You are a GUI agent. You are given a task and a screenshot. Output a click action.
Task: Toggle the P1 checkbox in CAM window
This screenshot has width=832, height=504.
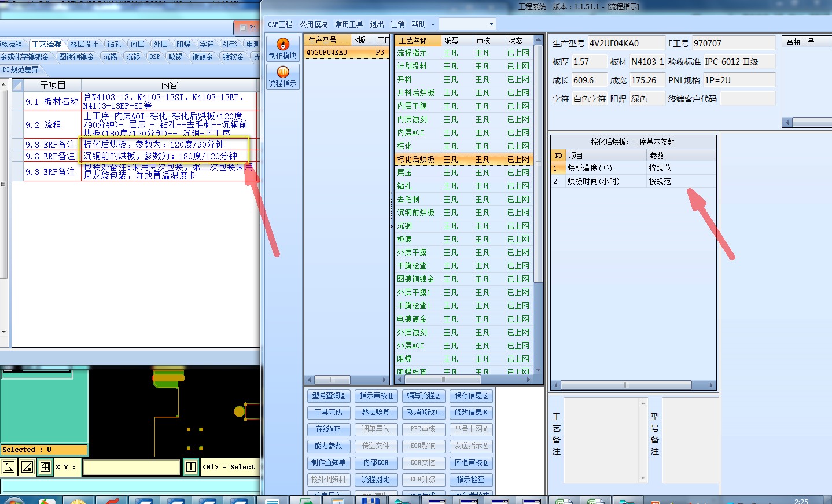pos(244,28)
